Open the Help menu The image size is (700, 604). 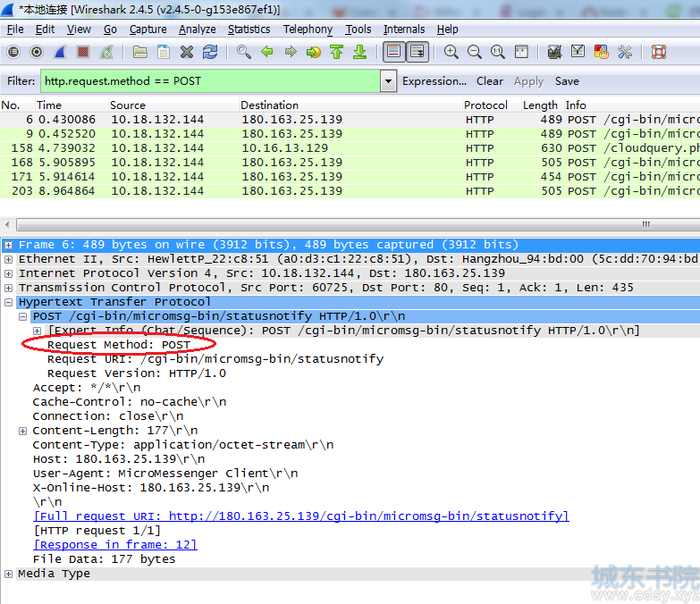(447, 29)
